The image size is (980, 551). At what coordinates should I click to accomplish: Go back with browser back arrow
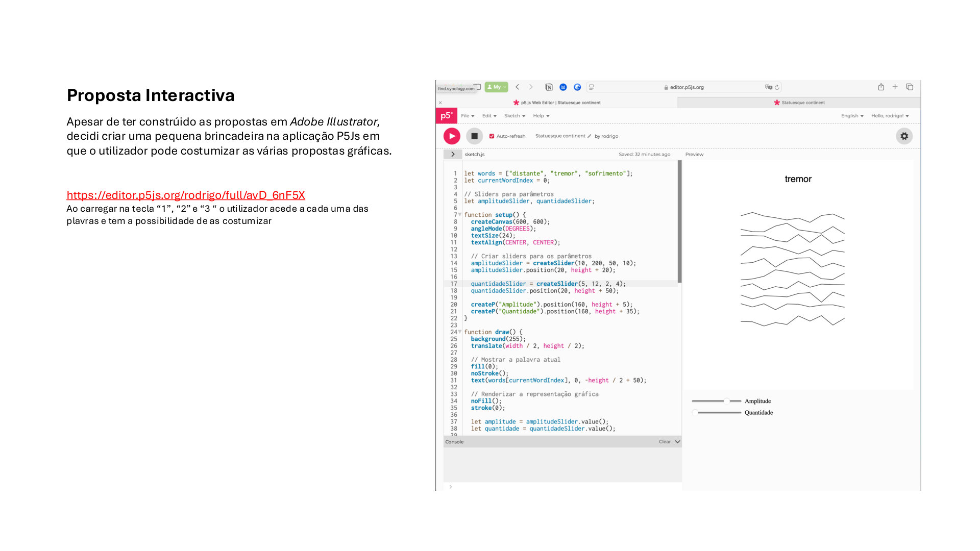[517, 87]
